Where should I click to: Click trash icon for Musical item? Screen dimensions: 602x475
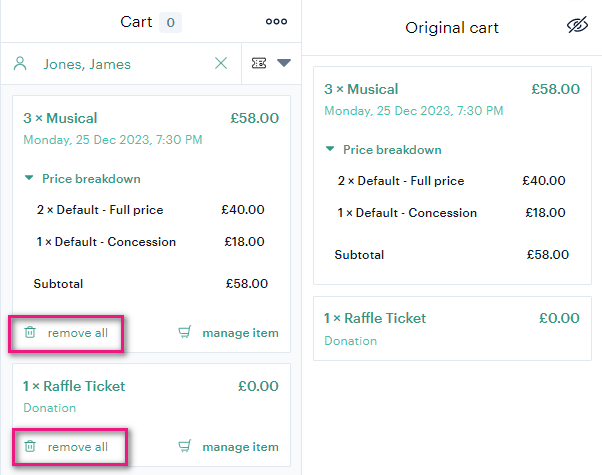[30, 332]
